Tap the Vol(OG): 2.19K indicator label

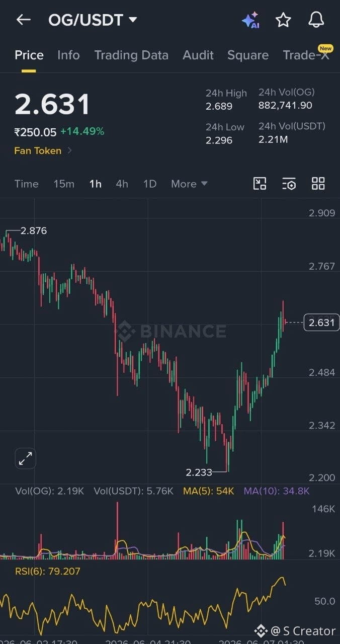coord(49,491)
